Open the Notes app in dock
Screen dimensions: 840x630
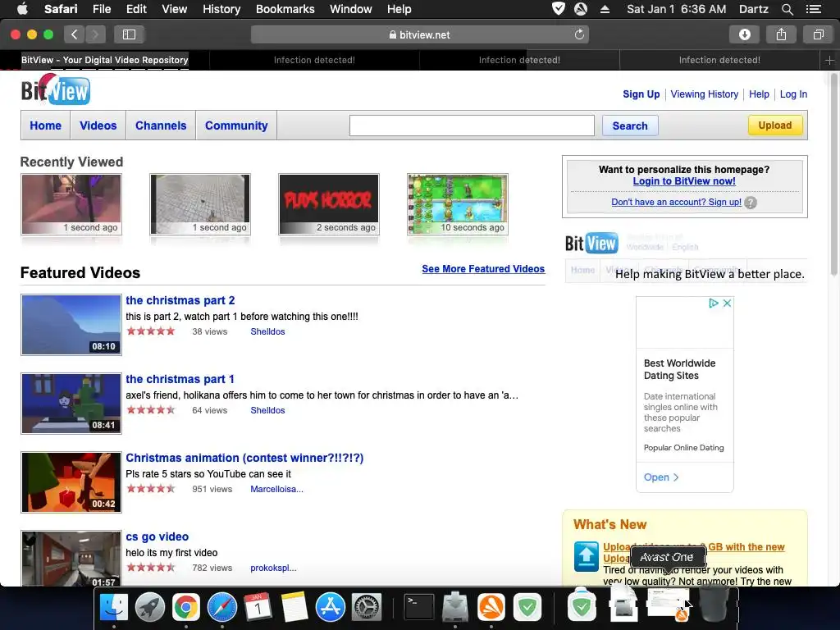(x=294, y=607)
